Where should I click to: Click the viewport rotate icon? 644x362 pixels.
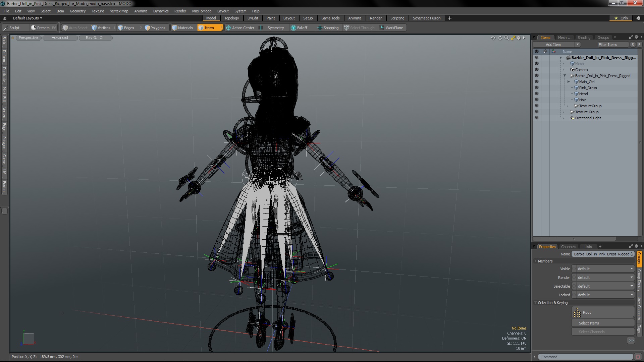[x=500, y=38]
